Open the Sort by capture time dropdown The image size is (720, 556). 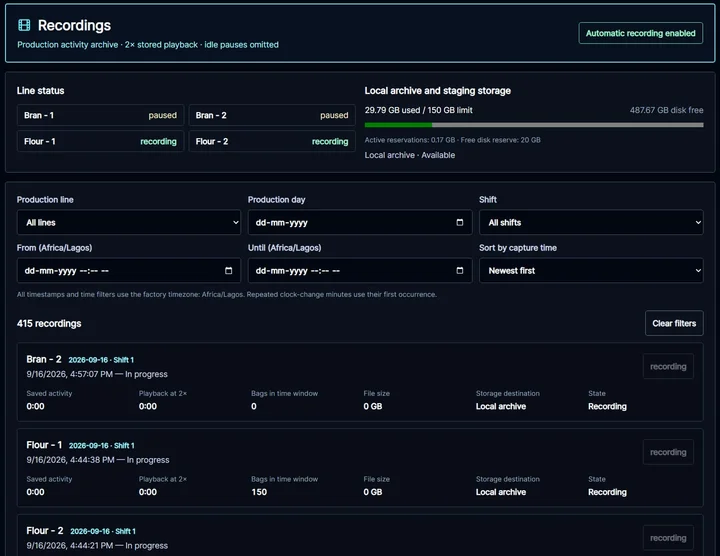click(x=591, y=270)
